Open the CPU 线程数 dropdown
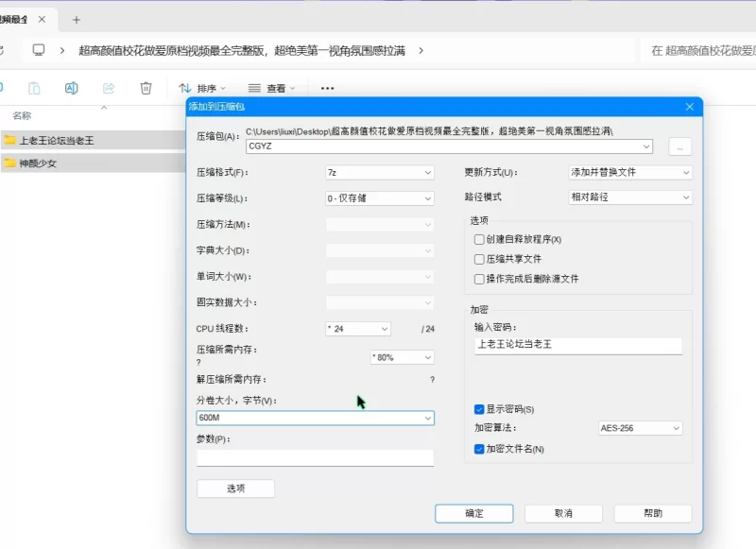Viewport: 756px width, 549px height. coord(358,329)
